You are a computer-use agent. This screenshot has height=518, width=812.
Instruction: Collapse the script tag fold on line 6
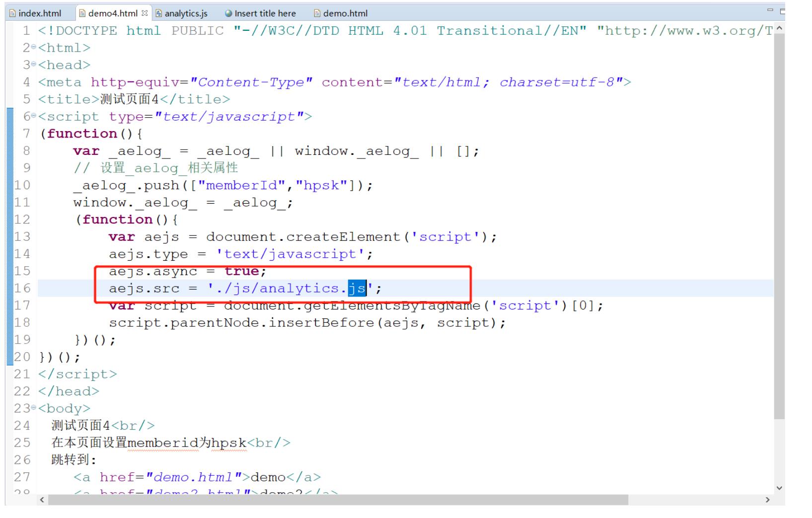click(x=34, y=116)
